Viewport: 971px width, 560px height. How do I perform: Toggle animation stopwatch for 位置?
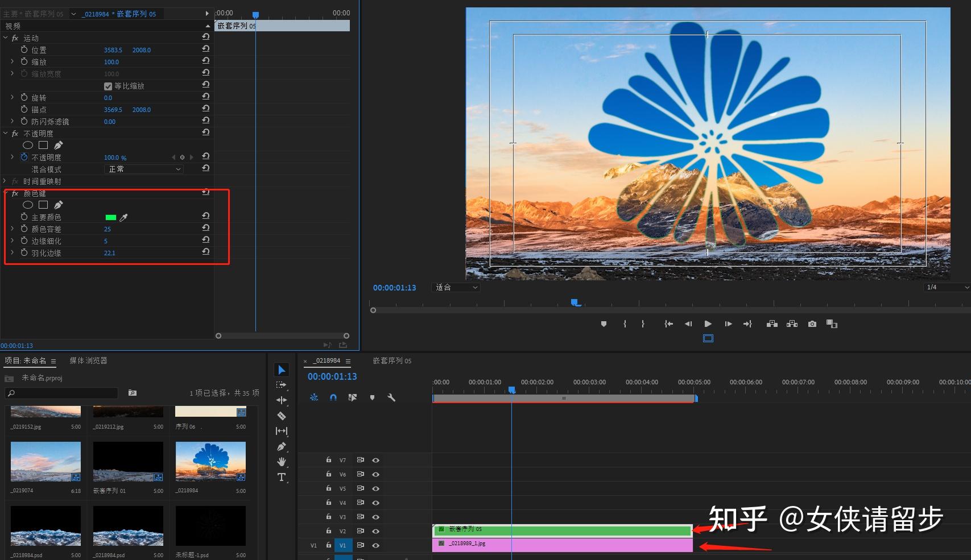24,49
